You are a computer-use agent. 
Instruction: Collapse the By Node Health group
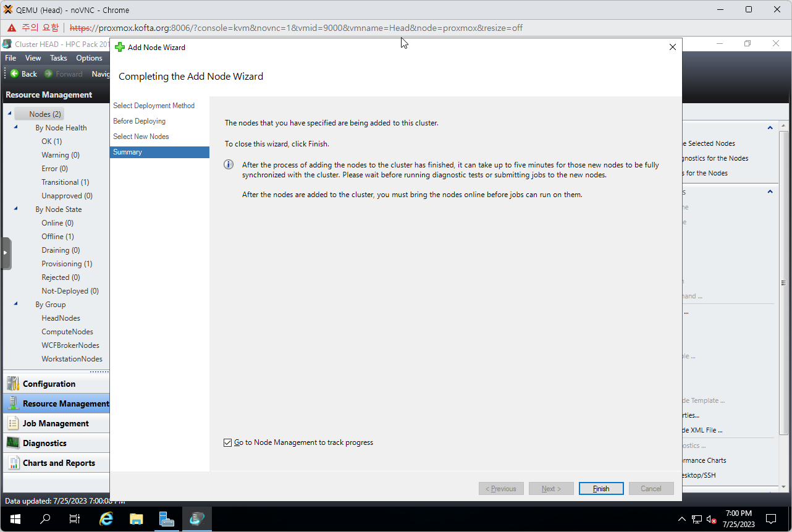(15, 127)
